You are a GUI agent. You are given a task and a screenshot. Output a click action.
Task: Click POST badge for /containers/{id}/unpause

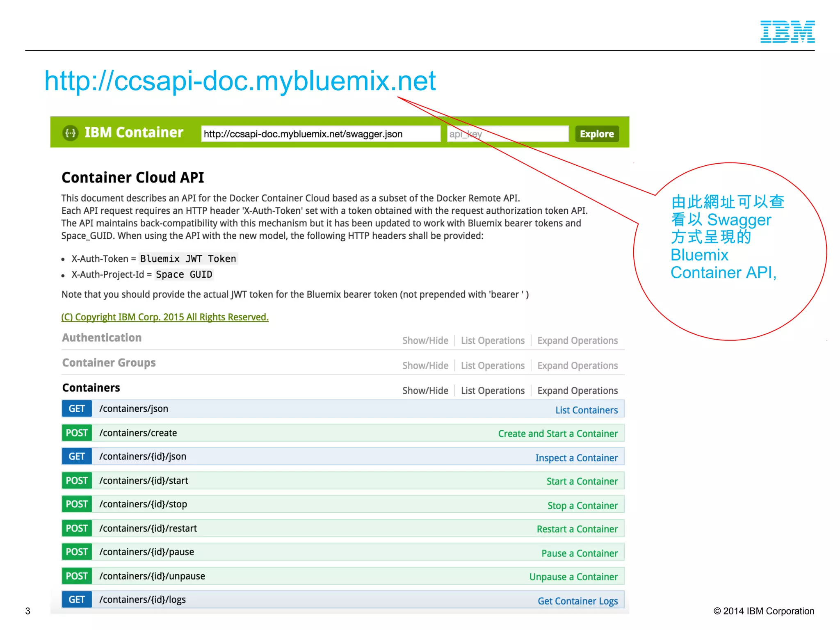coord(77,576)
